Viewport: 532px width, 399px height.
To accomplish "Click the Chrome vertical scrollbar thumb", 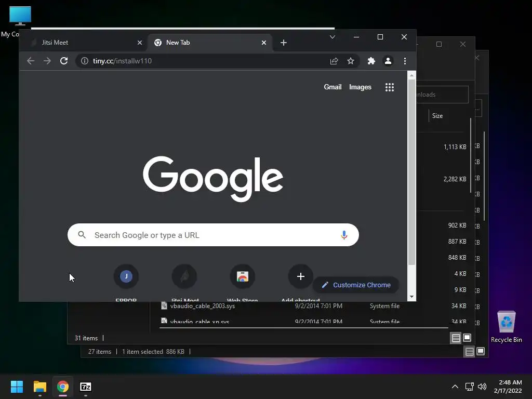I will [411, 173].
